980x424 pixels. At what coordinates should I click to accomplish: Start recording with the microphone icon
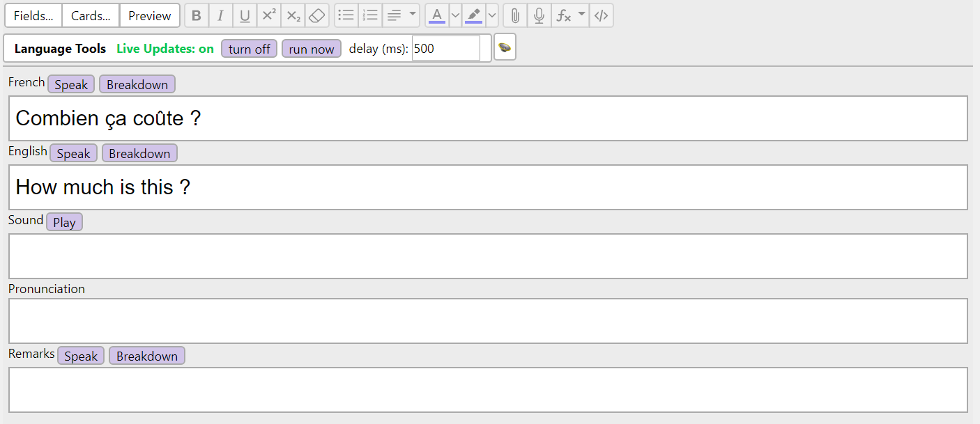pos(538,15)
